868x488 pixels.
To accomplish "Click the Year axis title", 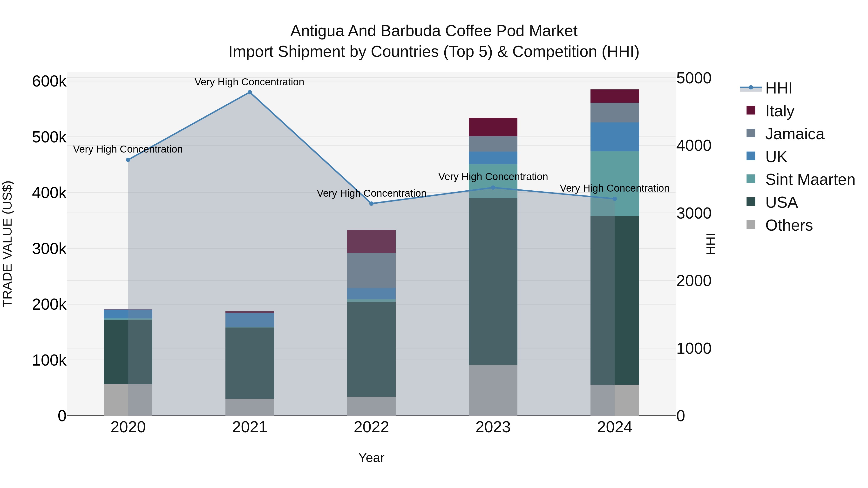I will 371,458.
